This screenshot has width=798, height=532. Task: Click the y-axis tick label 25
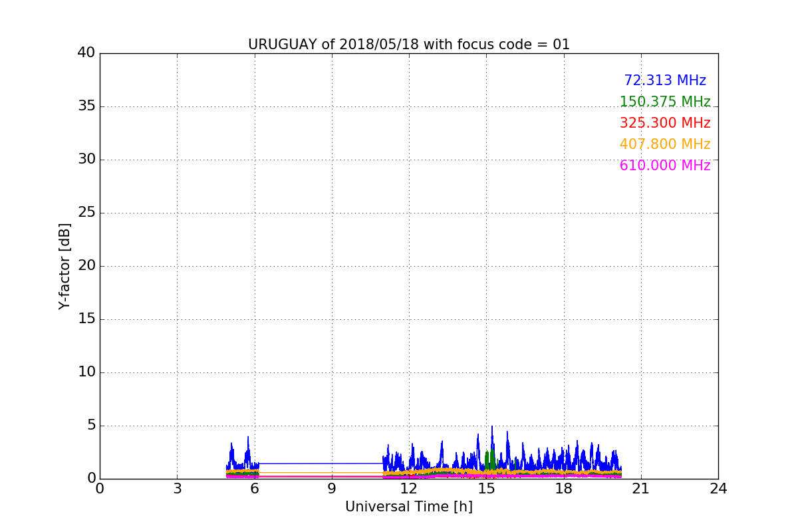[x=86, y=213]
